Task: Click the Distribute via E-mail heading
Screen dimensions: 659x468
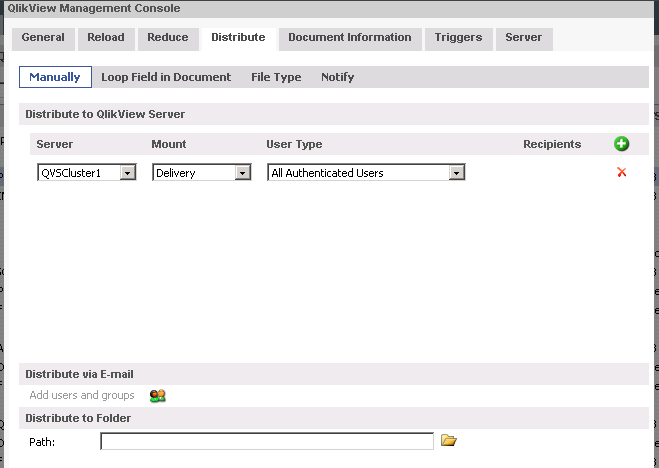Action: [x=79, y=374]
